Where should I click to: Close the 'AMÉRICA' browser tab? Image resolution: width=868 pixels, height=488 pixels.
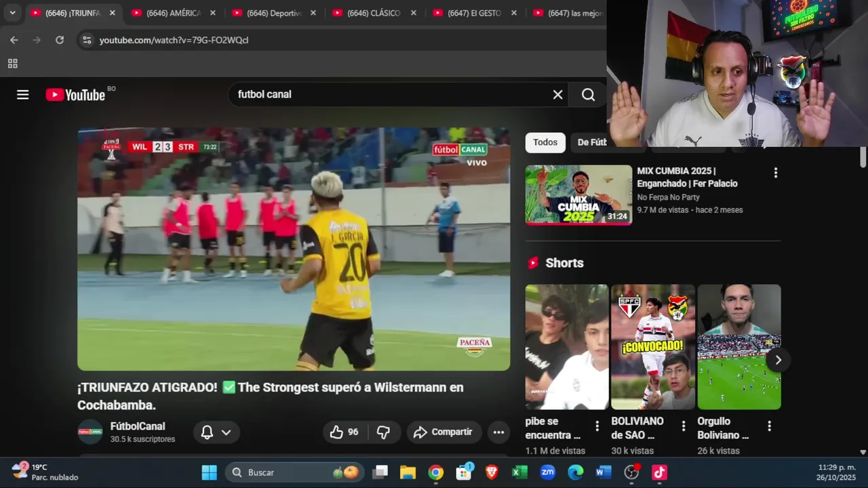tap(213, 13)
